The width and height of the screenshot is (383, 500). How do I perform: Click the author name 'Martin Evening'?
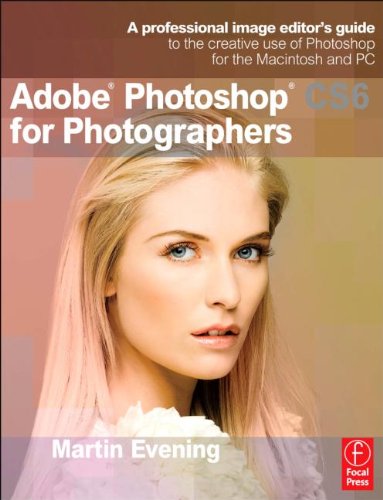click(x=136, y=449)
